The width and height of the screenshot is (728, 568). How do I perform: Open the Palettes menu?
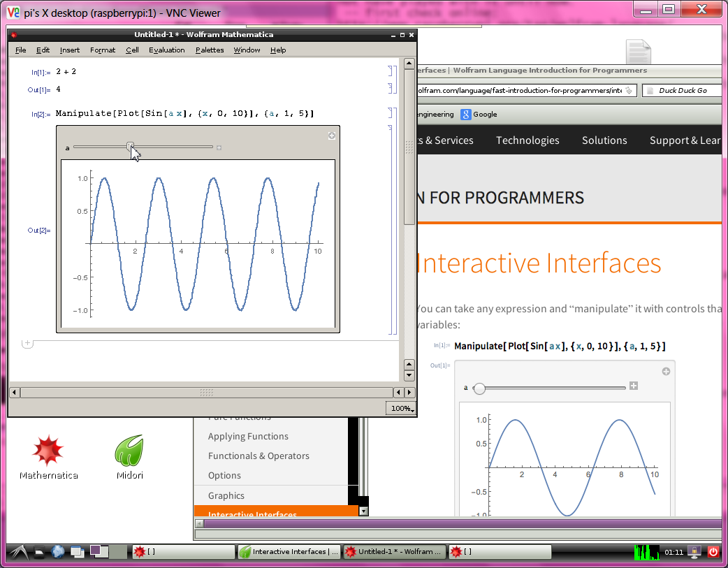(x=210, y=50)
